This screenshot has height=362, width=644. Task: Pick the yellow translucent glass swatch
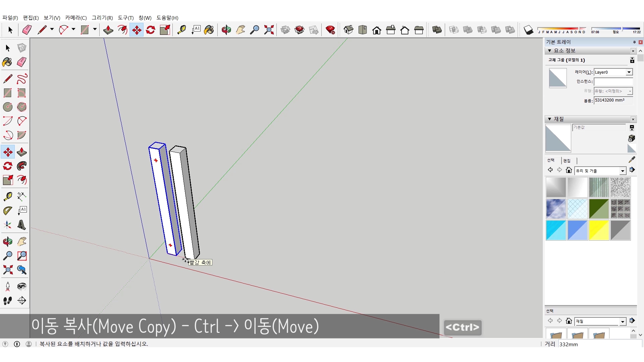point(599,230)
